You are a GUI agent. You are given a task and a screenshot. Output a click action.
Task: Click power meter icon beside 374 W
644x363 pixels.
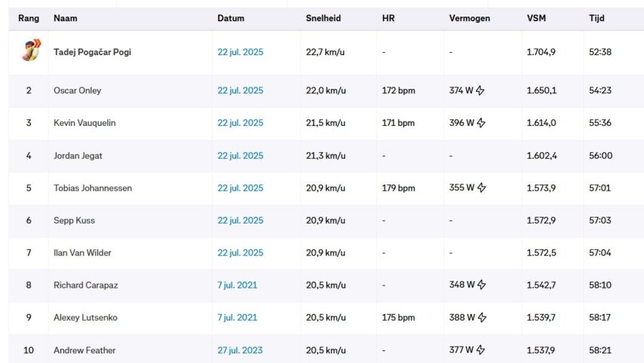480,91
